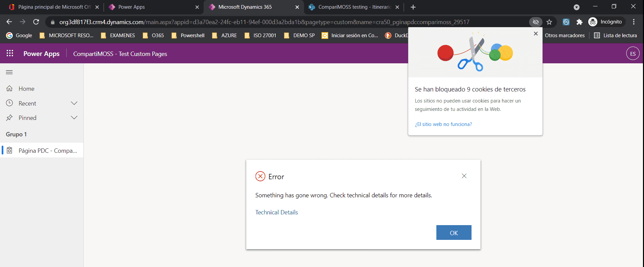Open the browser extensions puzzle icon
The height and width of the screenshot is (267, 644).
(x=579, y=22)
